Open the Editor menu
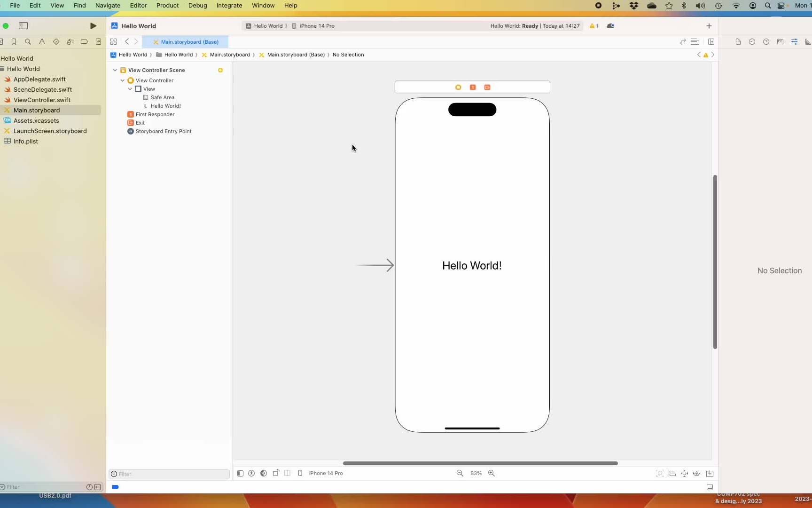 pyautogui.click(x=138, y=5)
